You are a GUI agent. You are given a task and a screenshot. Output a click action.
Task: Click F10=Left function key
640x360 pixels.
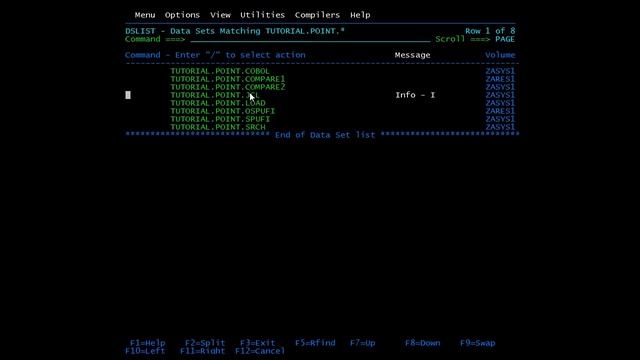pos(145,351)
